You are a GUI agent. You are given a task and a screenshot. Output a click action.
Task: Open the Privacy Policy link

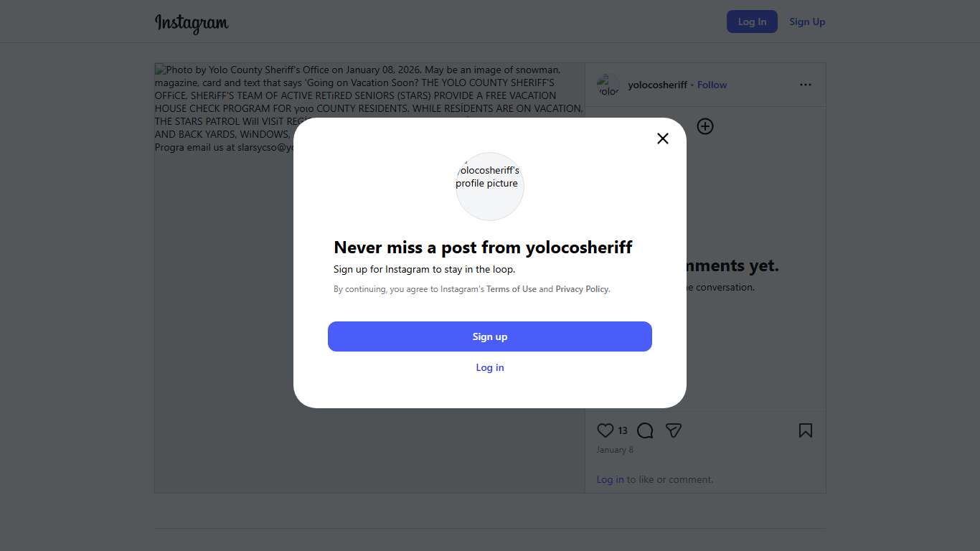[582, 289]
